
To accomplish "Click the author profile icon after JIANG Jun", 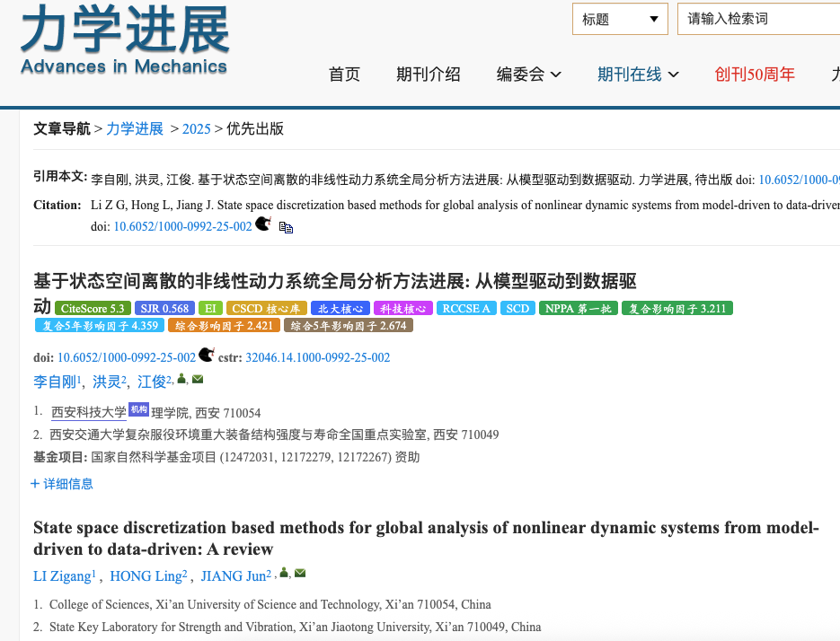I will coord(284,573).
